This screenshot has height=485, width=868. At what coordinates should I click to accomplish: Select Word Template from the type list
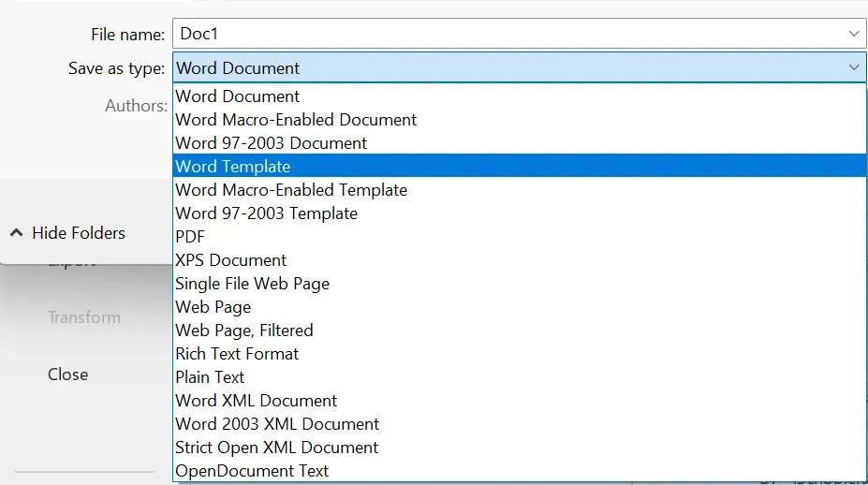point(520,166)
